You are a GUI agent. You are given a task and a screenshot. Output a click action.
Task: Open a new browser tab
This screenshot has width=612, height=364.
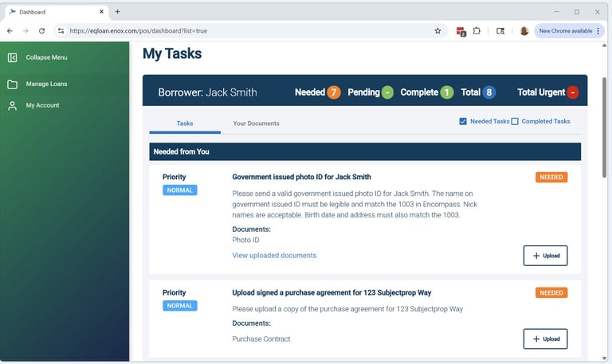[117, 12]
